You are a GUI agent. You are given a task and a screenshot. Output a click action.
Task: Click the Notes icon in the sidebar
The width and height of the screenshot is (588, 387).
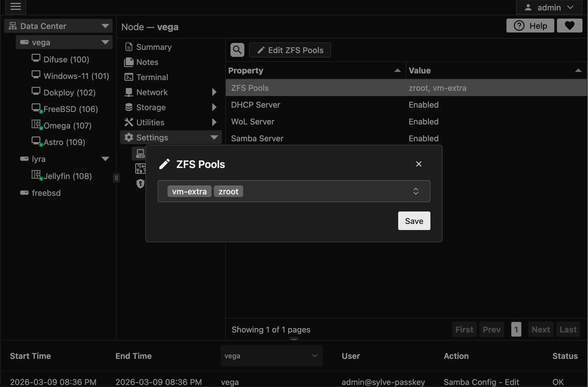click(129, 62)
